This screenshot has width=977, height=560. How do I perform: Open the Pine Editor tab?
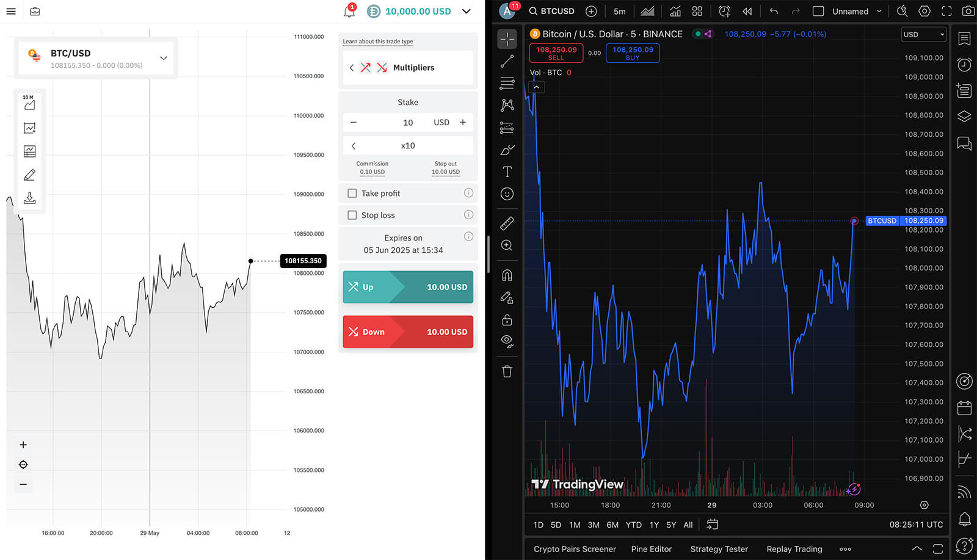[651, 549]
